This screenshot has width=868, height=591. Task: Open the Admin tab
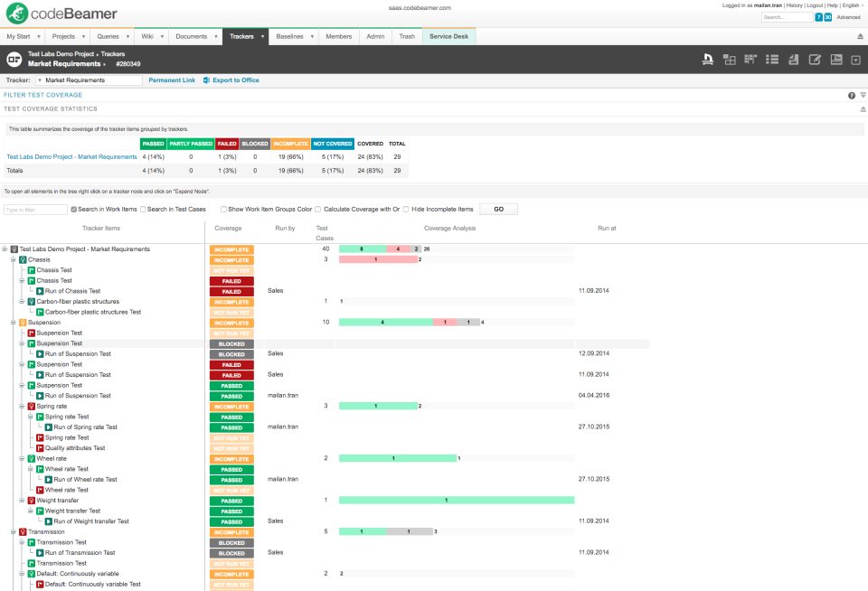pyautogui.click(x=375, y=36)
